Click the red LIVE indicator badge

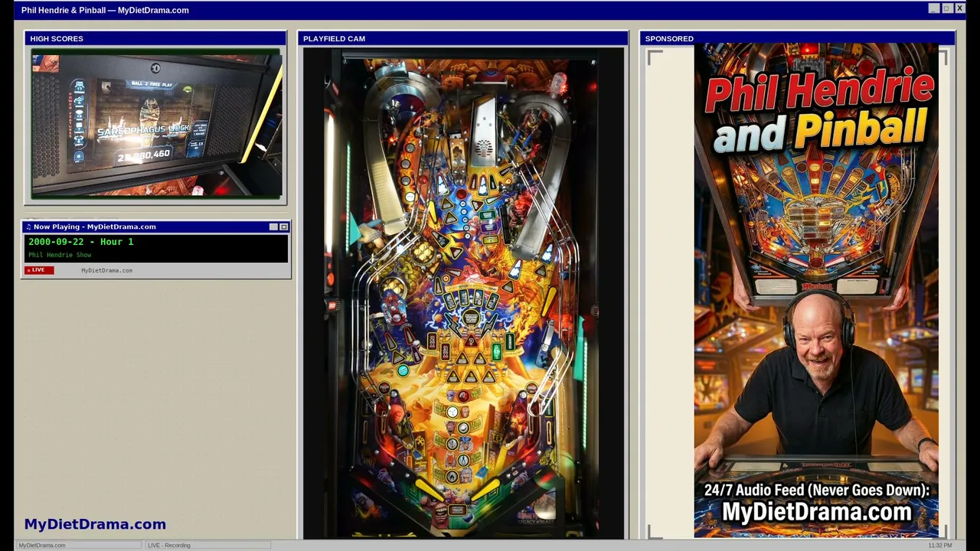click(39, 270)
